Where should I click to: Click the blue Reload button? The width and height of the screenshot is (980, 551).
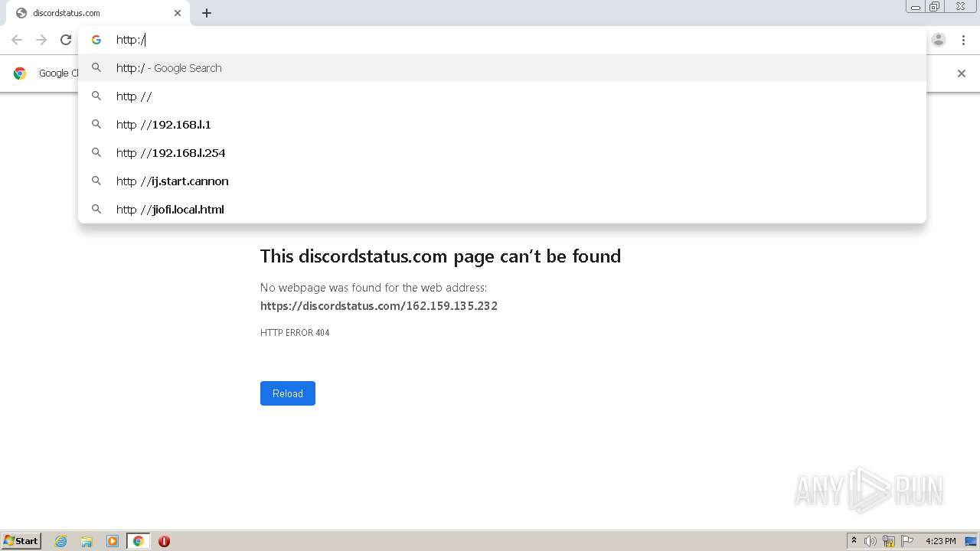point(288,393)
